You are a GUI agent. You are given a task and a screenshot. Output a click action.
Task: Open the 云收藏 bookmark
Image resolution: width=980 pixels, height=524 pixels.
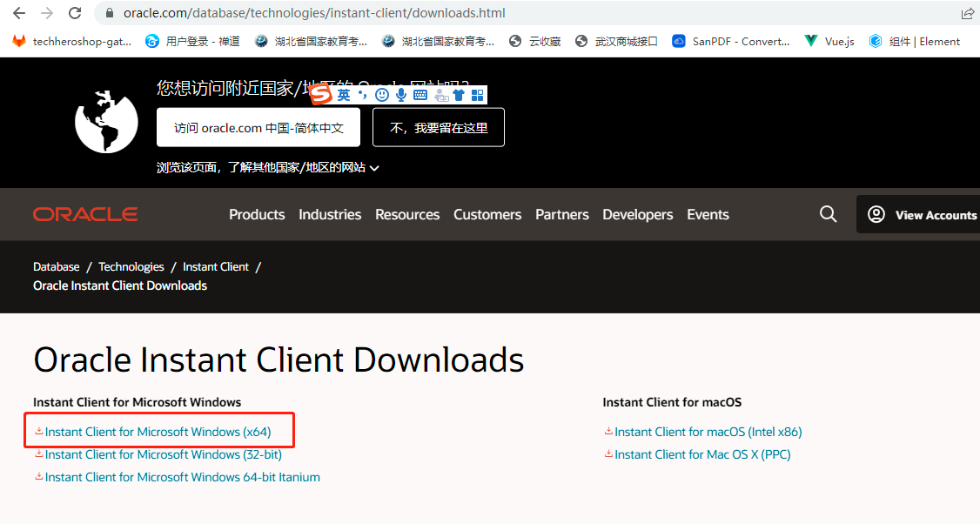tap(535, 41)
